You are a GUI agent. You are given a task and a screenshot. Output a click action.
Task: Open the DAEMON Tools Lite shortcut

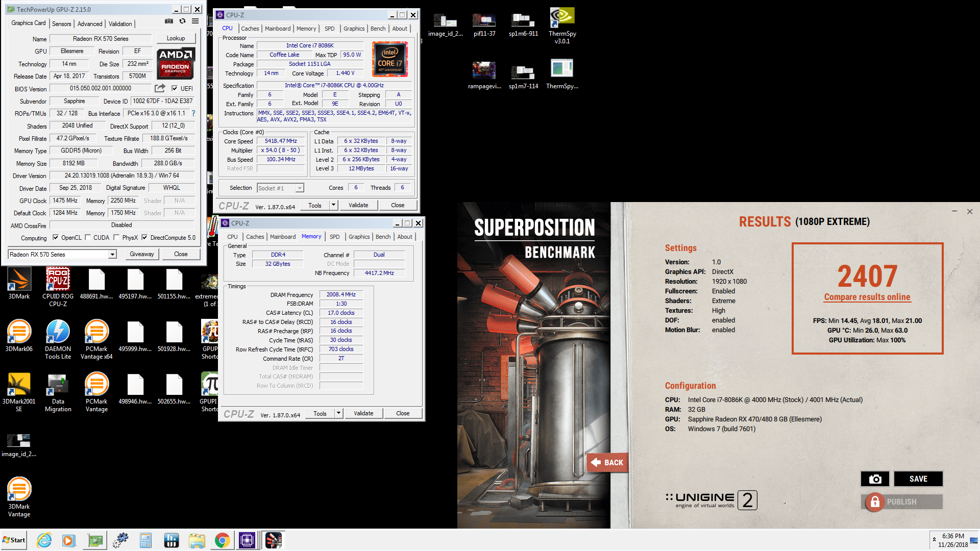tap(58, 340)
